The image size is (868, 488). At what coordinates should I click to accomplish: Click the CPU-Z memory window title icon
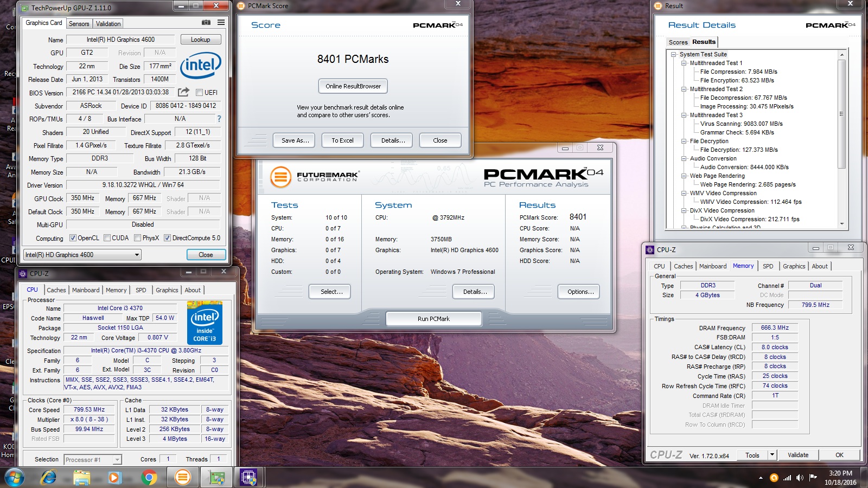(650, 249)
